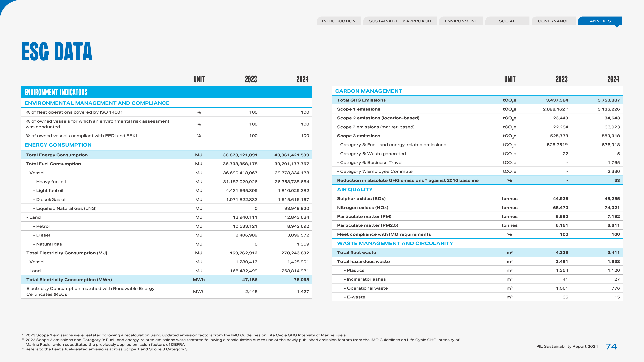Click the AIR QUALITY section heading
Screen dimensions: 644x362
click(355, 189)
